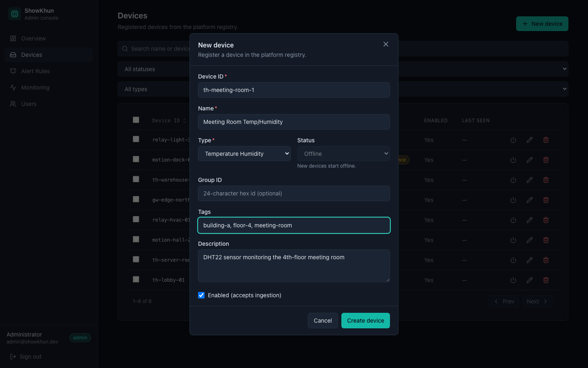This screenshot has width=588, height=368.
Task: Click edit pencil for gw-edge-north row
Action: 530,200
